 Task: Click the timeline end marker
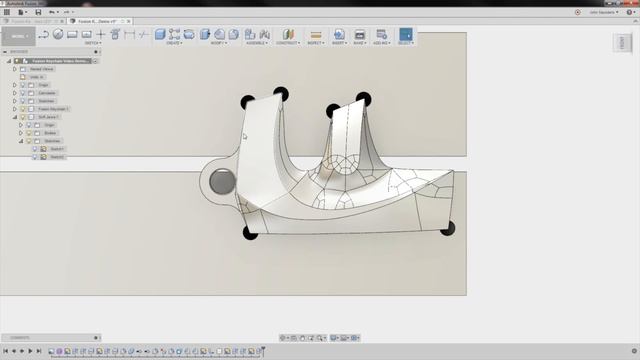click(263, 350)
